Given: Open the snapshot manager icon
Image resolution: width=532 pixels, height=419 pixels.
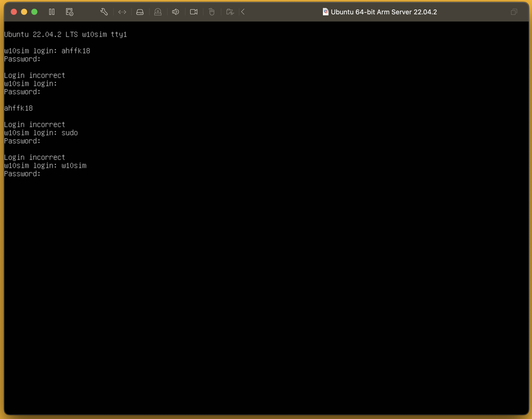Looking at the screenshot, I should (69, 12).
